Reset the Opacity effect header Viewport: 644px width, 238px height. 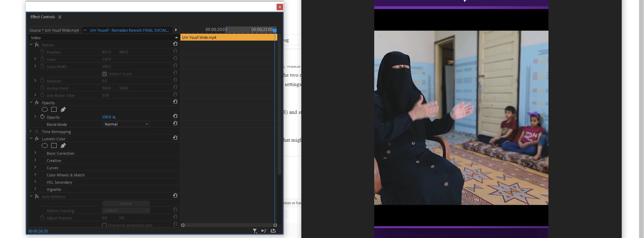pos(175,101)
